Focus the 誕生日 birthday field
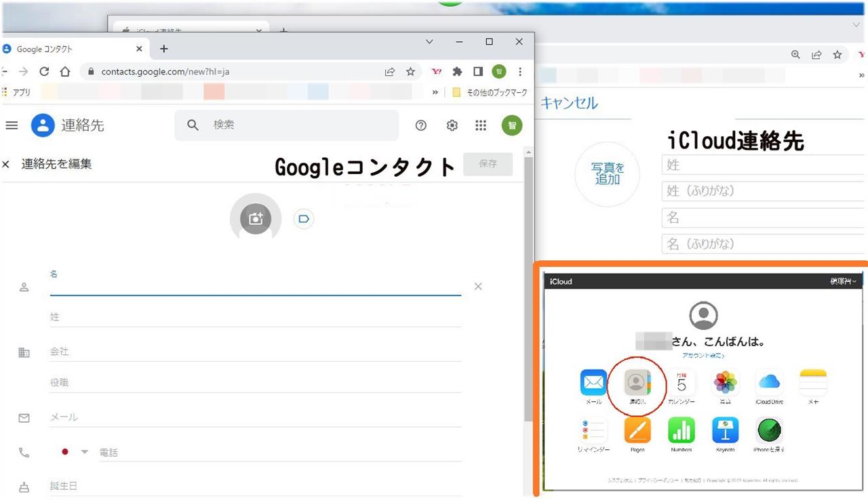868x500 pixels. click(x=256, y=486)
